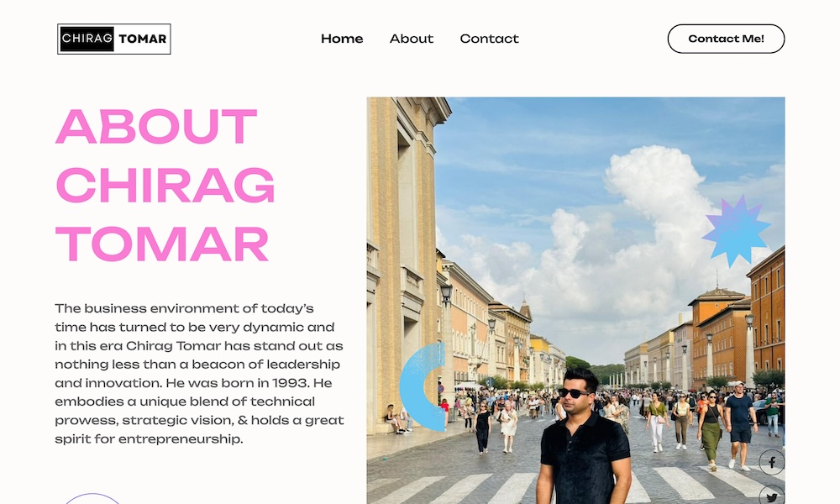The width and height of the screenshot is (840, 504).
Task: Click the tan stone column in photo
Action: 399,262
